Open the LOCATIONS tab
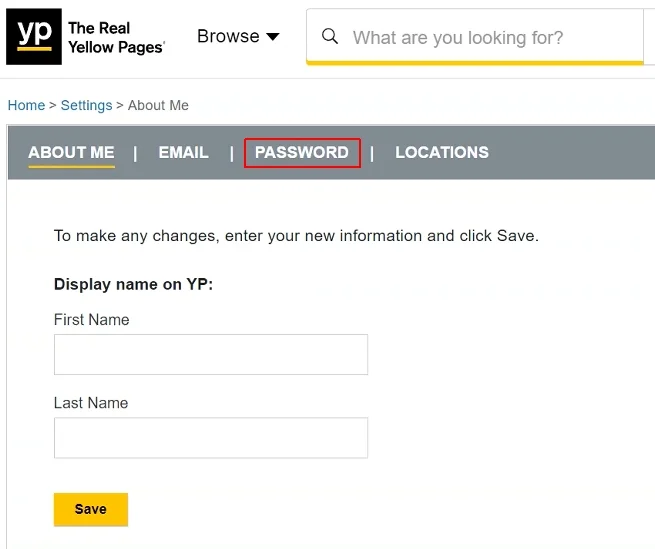Image resolution: width=655 pixels, height=549 pixels. tap(442, 153)
